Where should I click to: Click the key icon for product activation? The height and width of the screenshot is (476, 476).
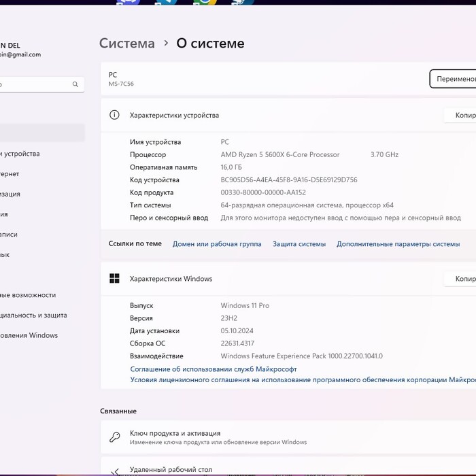coord(115,437)
